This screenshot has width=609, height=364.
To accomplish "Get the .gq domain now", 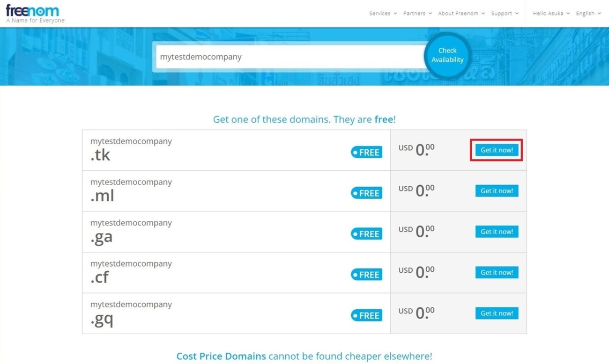I will click(497, 313).
